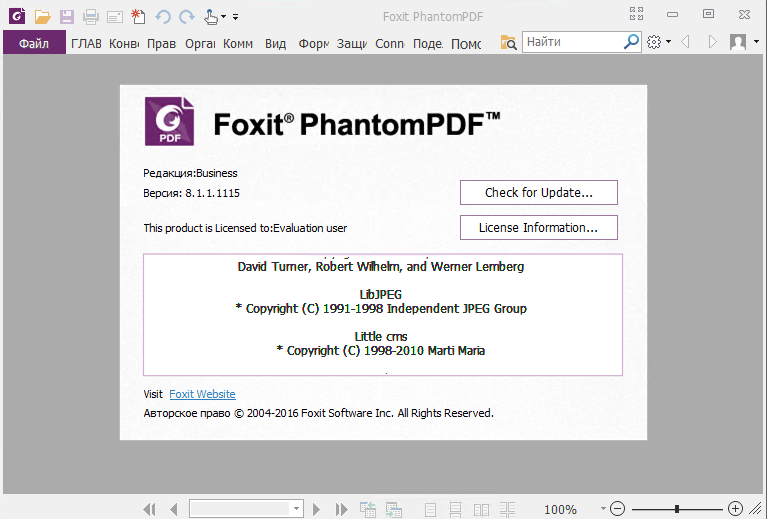This screenshot has width=767, height=519.
Task: Zoom out with the minus button
Action: (617, 509)
